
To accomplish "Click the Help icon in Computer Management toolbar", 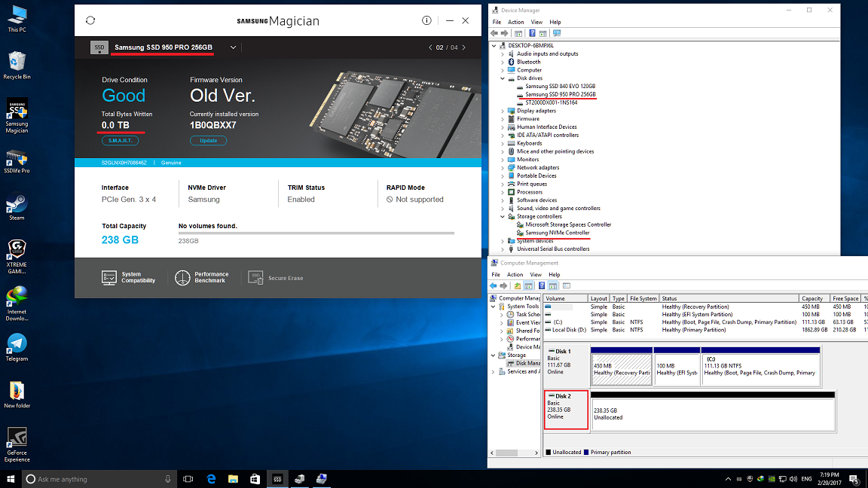I will click(541, 286).
